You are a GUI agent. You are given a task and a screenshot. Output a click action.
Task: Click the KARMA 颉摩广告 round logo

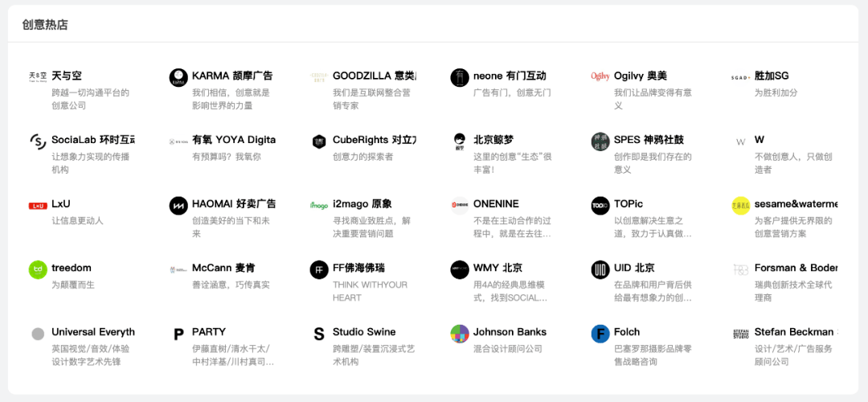[178, 77]
